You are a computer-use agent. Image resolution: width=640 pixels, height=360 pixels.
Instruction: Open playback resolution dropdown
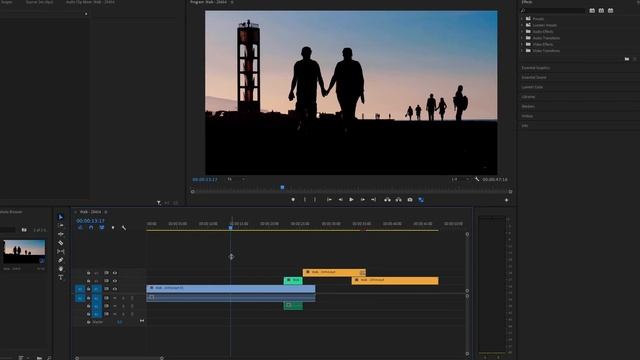coord(460,179)
